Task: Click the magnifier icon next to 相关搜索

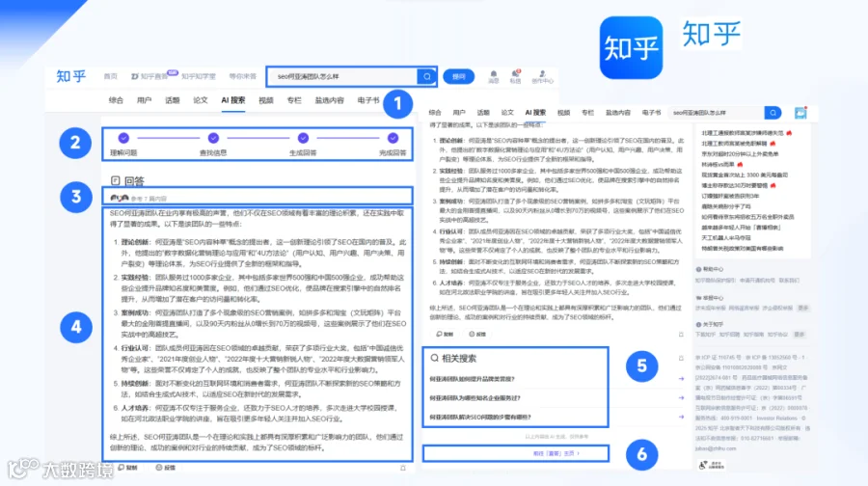Action: pyautogui.click(x=435, y=358)
